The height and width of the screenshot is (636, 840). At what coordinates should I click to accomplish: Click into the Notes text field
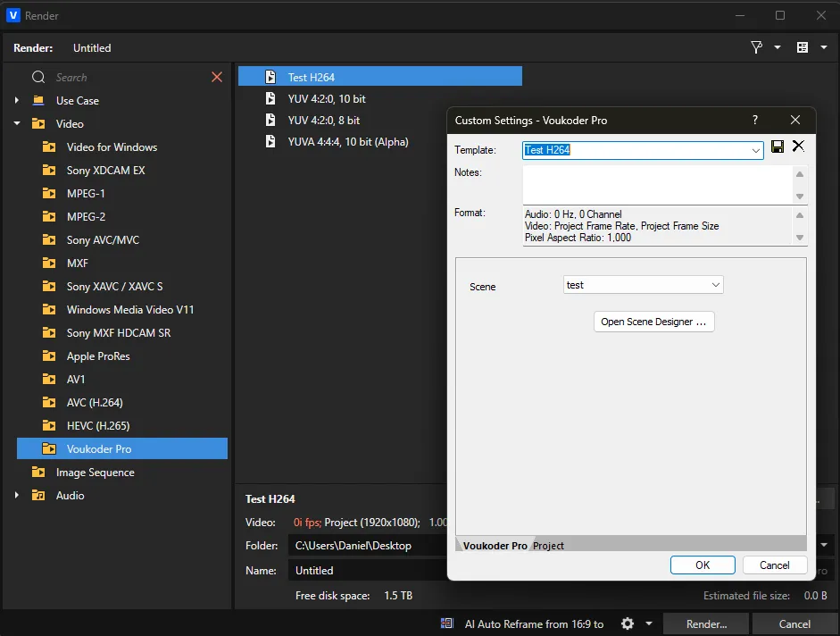point(656,185)
